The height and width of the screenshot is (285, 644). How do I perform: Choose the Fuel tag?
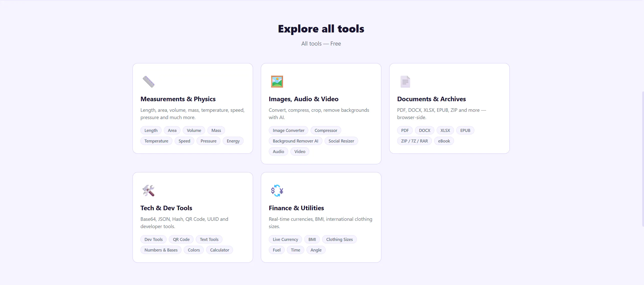[277, 250]
